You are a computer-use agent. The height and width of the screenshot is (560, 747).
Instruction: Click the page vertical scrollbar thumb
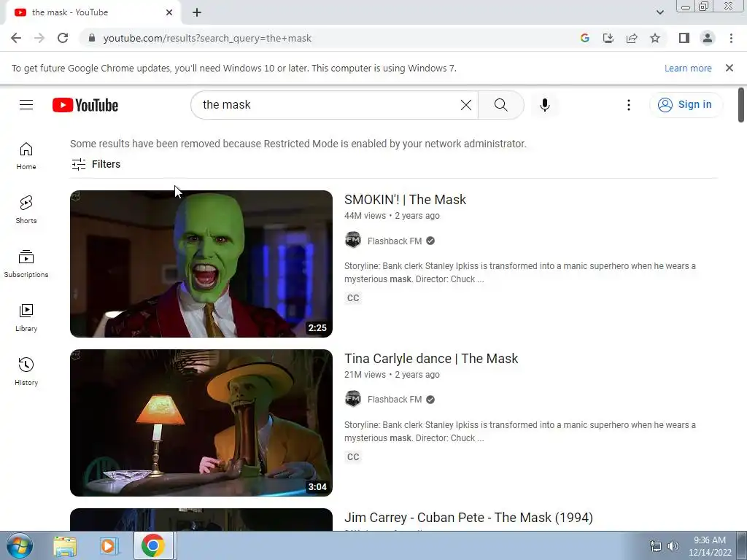pos(741,105)
